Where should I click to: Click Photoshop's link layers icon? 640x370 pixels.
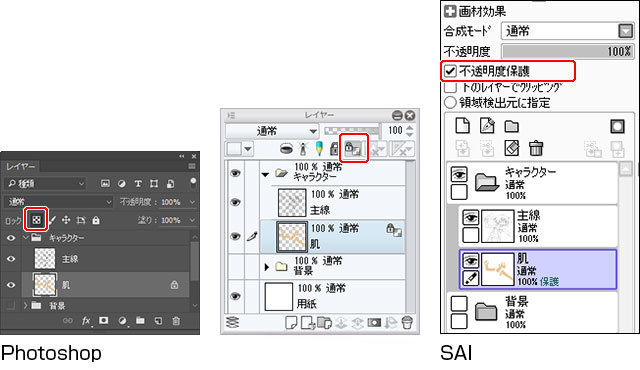coord(67,321)
